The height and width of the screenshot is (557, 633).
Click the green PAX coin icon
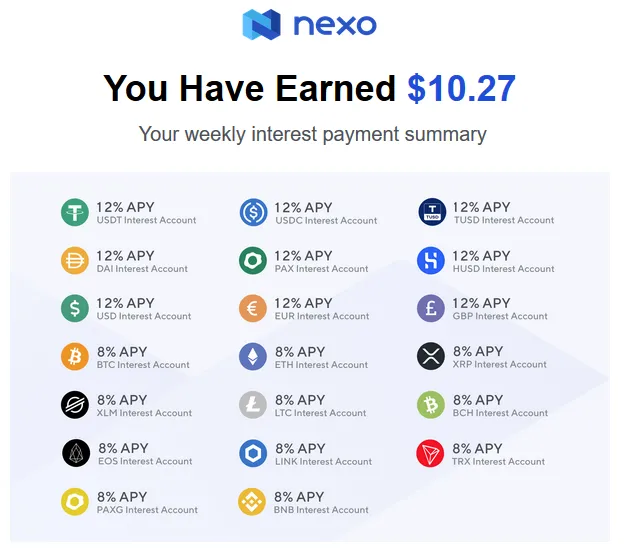point(253,260)
